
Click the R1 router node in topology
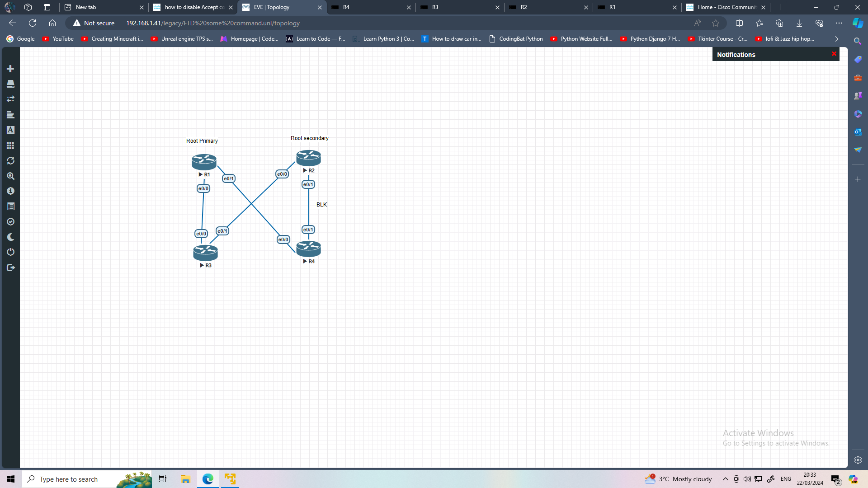click(x=204, y=162)
